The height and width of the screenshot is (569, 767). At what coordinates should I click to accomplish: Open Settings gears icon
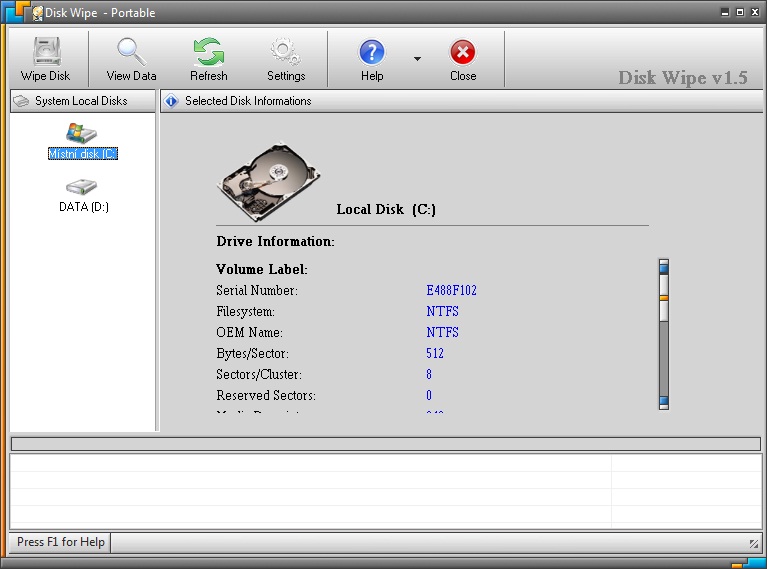coord(286,51)
